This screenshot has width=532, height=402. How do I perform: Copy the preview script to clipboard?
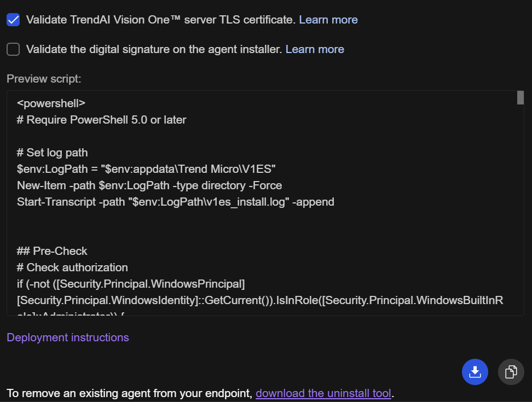coord(511,372)
